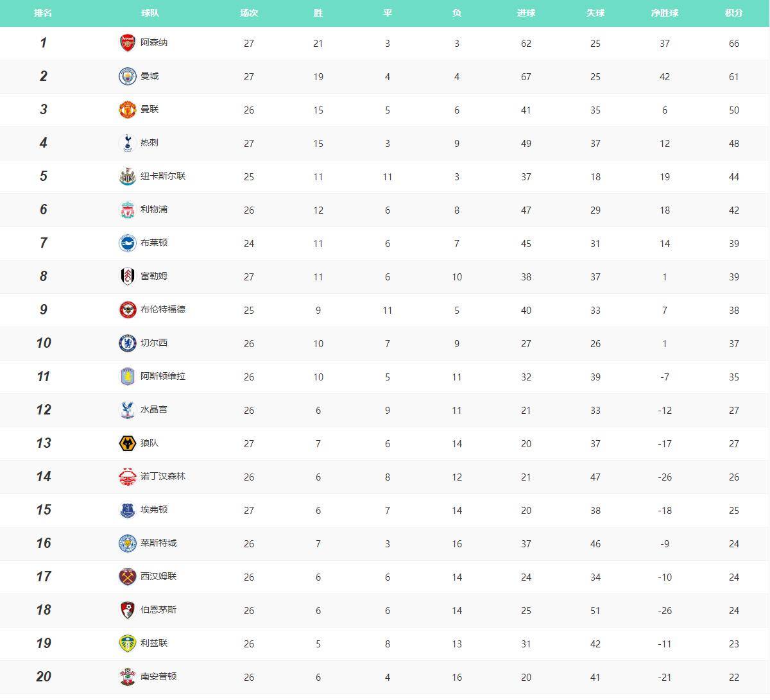Viewport: 770px width, 700px height.
Task: Click the Southampton club crest
Action: point(127,677)
